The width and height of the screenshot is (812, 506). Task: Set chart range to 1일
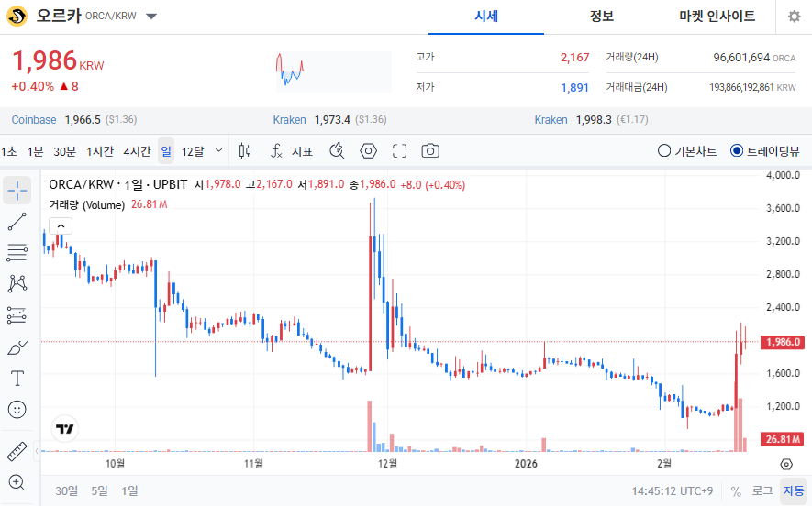click(x=129, y=490)
